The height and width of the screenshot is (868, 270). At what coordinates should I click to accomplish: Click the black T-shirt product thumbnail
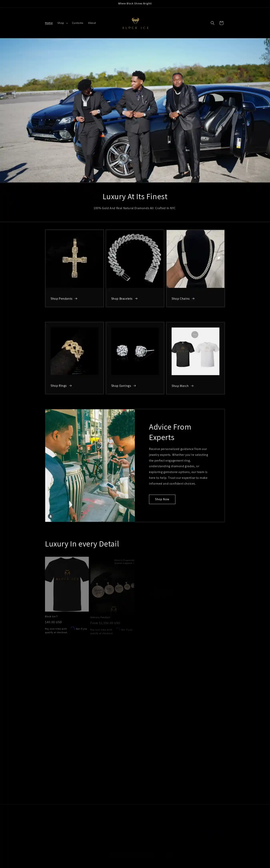pos(67,584)
